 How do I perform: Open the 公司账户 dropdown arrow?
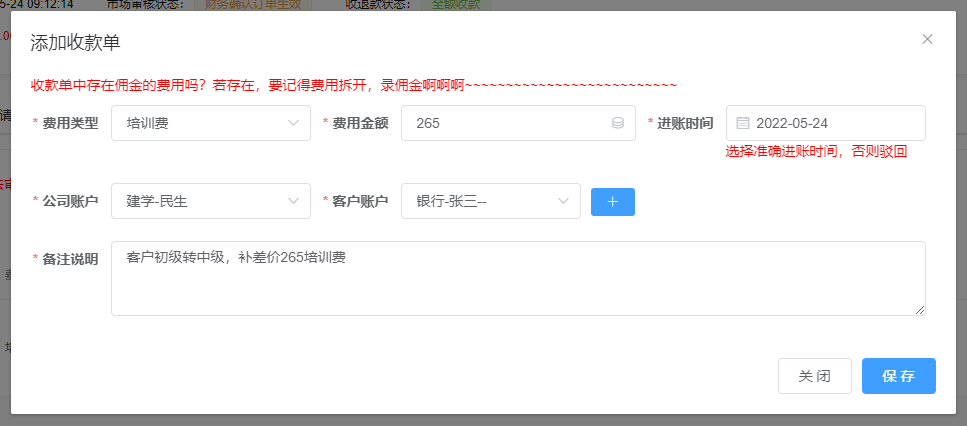pyautogui.click(x=293, y=201)
